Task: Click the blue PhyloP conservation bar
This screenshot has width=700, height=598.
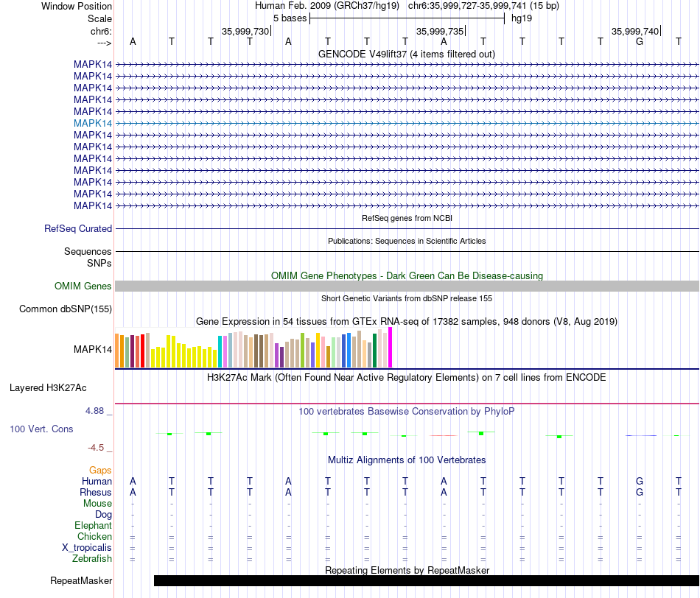Action: coord(641,435)
